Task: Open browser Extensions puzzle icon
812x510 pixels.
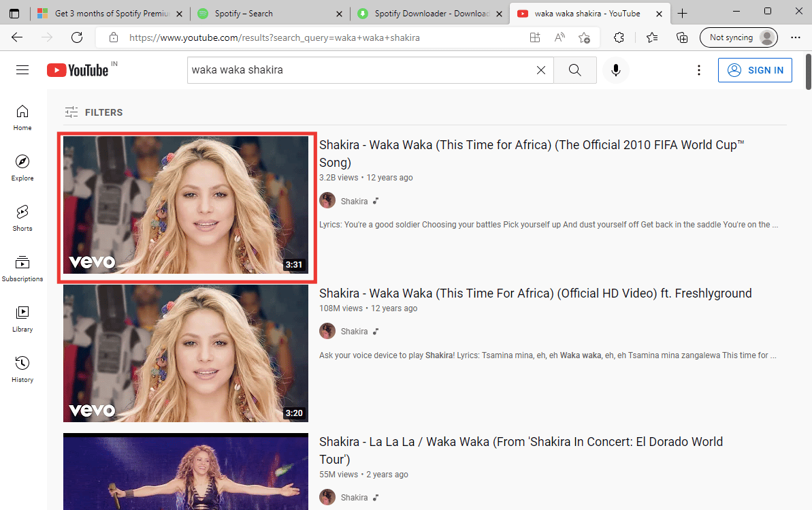Action: tap(618, 37)
